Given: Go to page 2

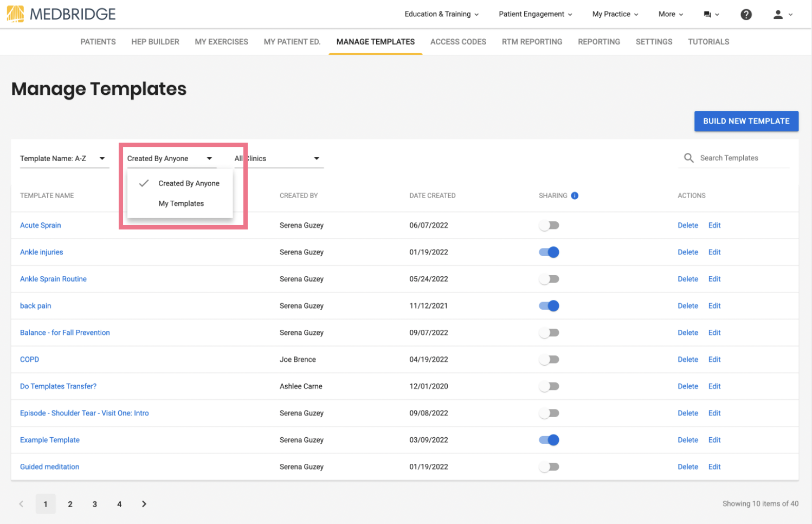Looking at the screenshot, I should pyautogui.click(x=70, y=504).
